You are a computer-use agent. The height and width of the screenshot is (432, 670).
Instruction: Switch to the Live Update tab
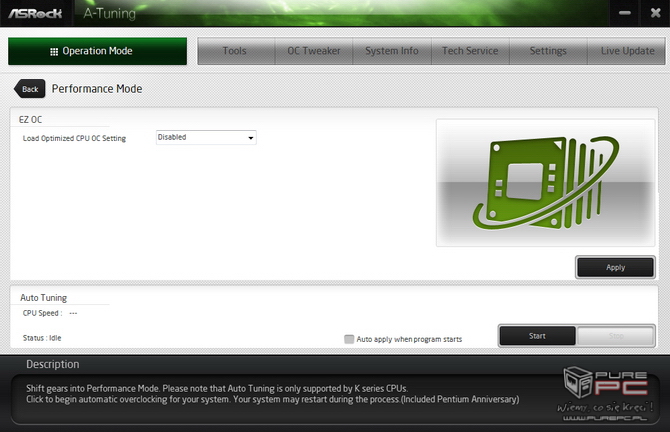point(627,51)
